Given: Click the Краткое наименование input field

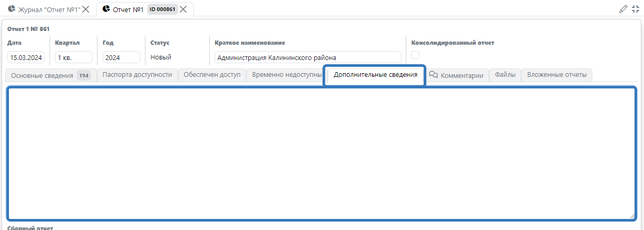Looking at the screenshot, I should click(x=308, y=57).
